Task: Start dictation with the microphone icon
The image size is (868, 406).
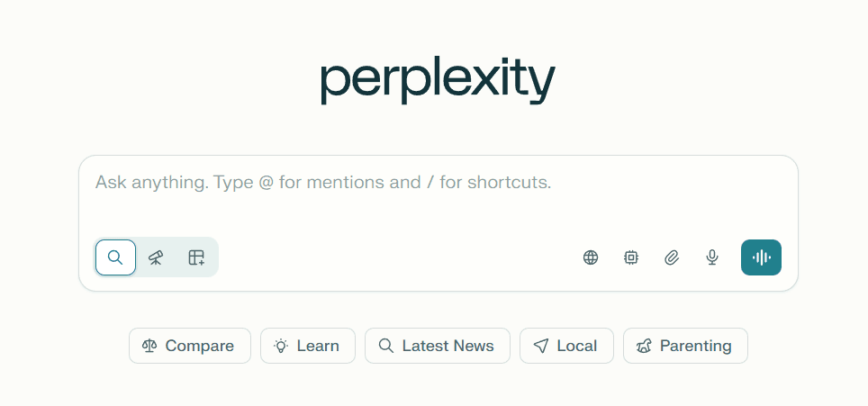Action: point(712,257)
